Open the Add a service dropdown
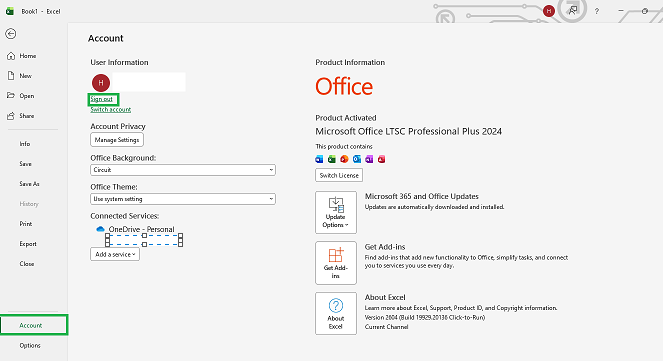Viewport: 663px width, 361px height. point(115,254)
